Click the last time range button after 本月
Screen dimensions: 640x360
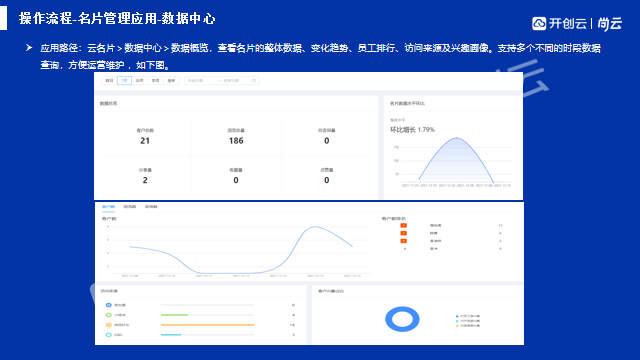pyautogui.click(x=171, y=80)
